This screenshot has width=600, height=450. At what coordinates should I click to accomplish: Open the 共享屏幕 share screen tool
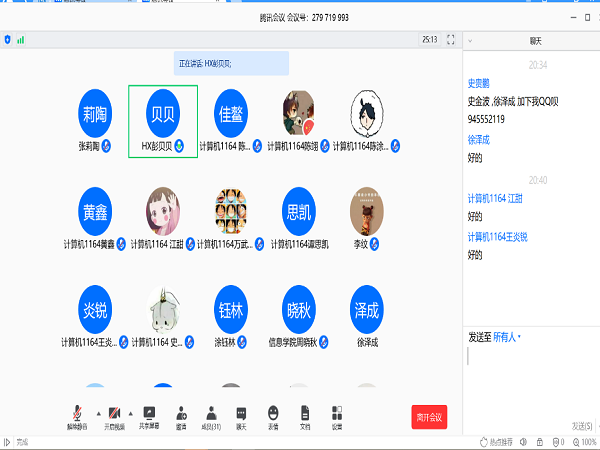pyautogui.click(x=149, y=418)
